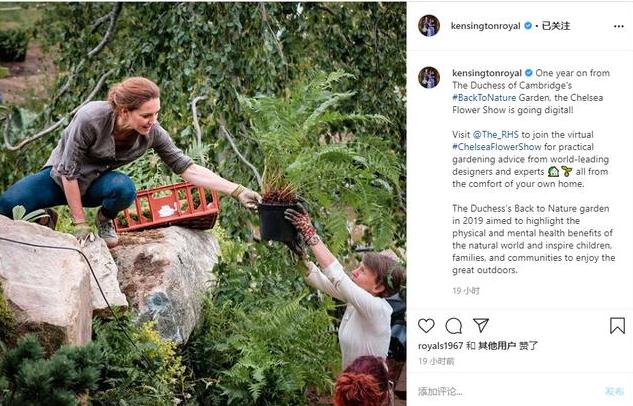Open comments with the speech bubble icon
Image resolution: width=633 pixels, height=406 pixels.
coord(453,326)
